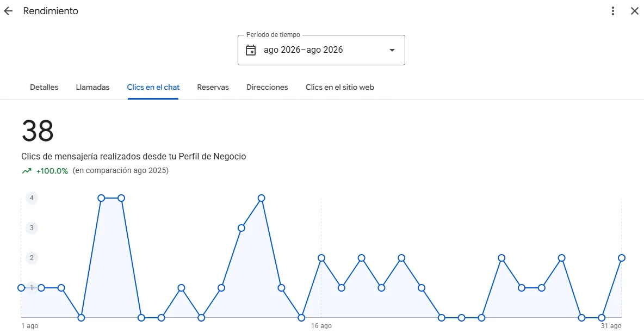Click the 16 ago data point on chart
Viewport: 644px width, 333px height.
tap(321, 258)
